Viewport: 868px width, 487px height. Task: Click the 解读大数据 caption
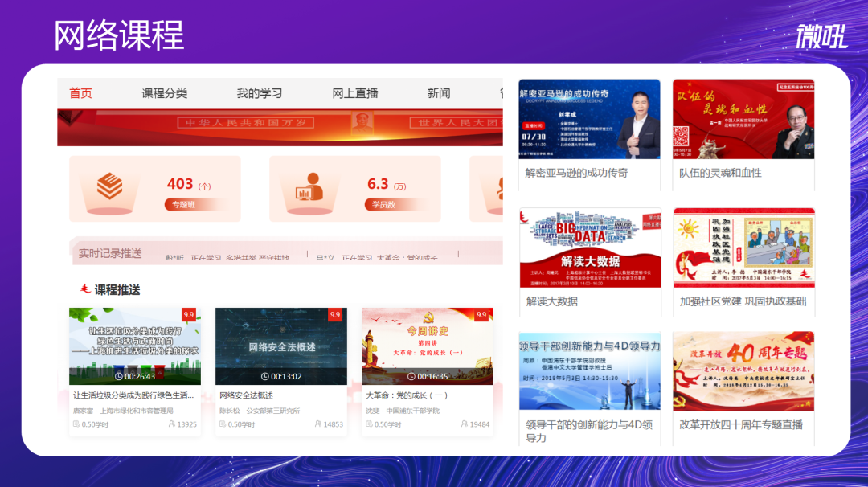pos(552,301)
